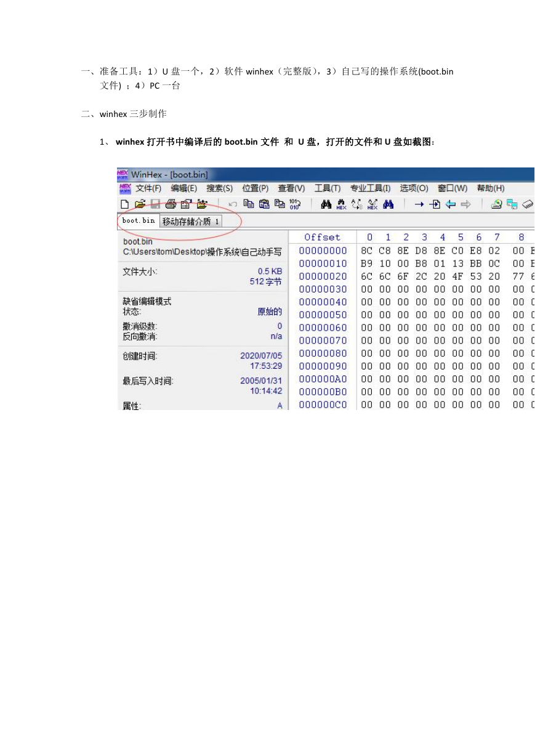The height and width of the screenshot is (756, 535).
Task: Click the Replace Hex Values icon
Action: pos(372,204)
